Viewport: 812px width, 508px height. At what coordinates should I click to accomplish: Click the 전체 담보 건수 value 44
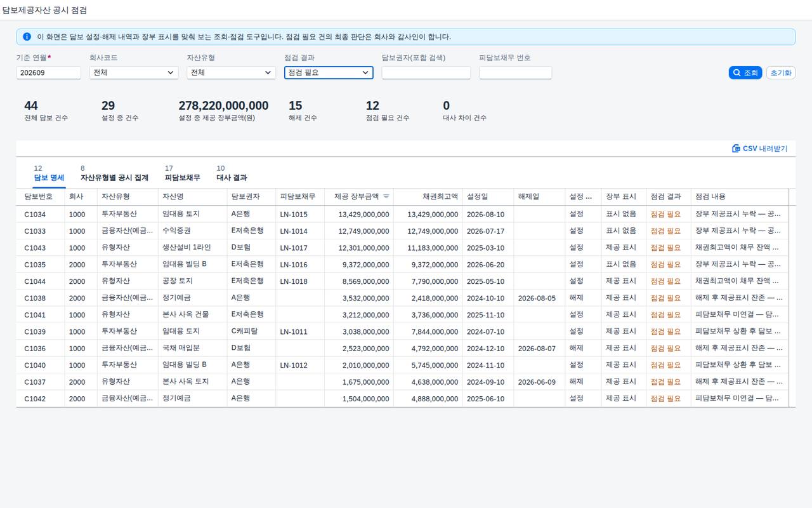tap(31, 105)
